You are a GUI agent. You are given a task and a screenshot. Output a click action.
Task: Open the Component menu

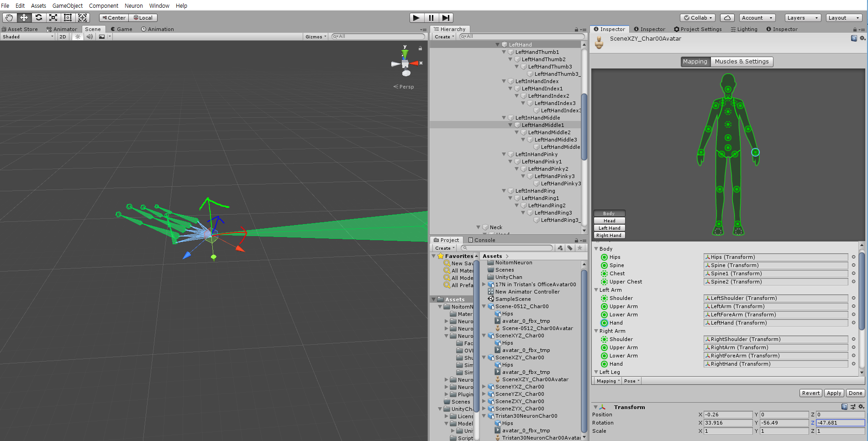pyautogui.click(x=104, y=5)
